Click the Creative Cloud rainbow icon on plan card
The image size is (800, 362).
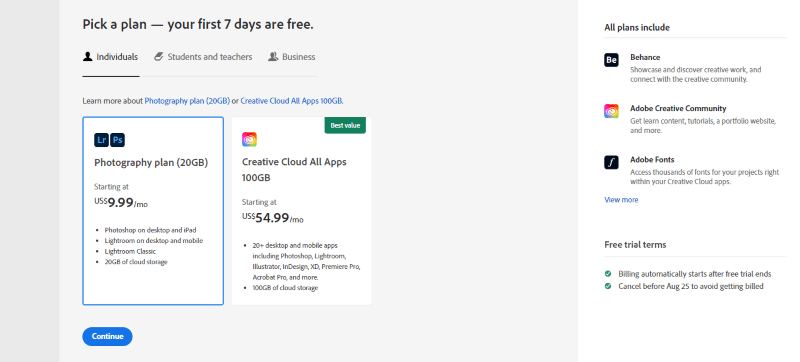249,140
